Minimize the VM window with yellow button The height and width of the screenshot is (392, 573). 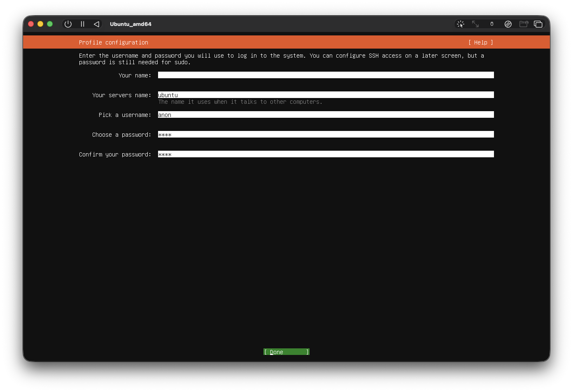pyautogui.click(x=40, y=24)
